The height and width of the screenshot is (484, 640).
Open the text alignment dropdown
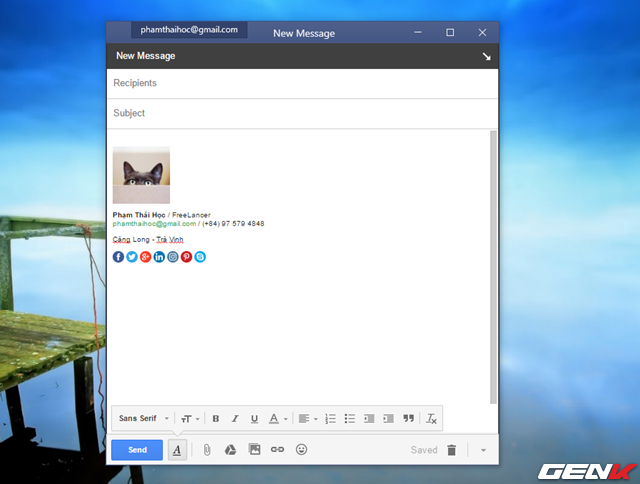pyautogui.click(x=308, y=419)
